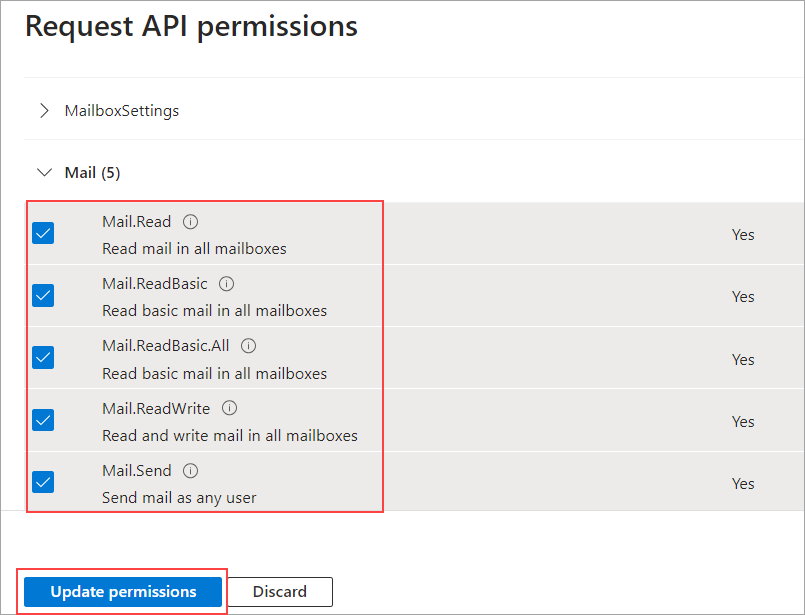
Task: Open info icon for Mail.ReadBasic.All
Action: 249,346
